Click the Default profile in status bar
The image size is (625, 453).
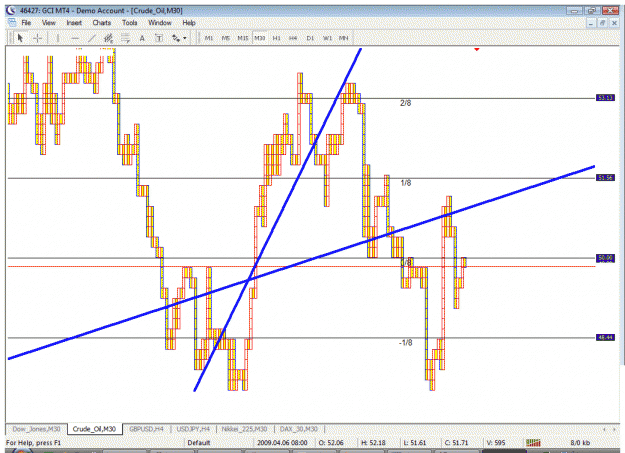coord(199,443)
